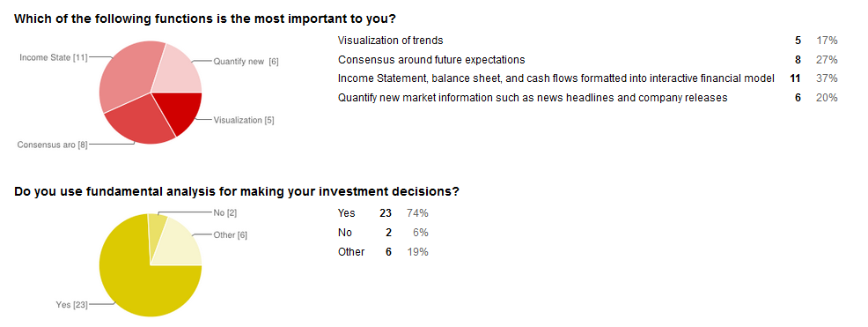This screenshot has width=868, height=327.
Task: Click the 'No [2]' chart label
Action: [224, 212]
